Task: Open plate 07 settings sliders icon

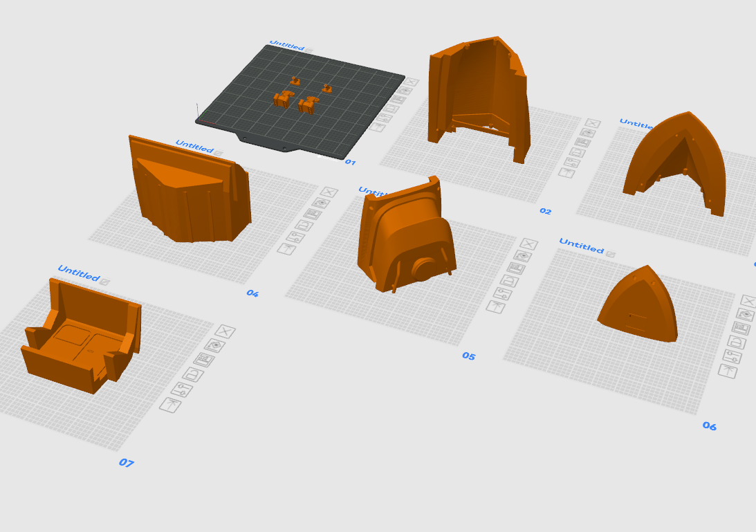Action: tap(182, 389)
